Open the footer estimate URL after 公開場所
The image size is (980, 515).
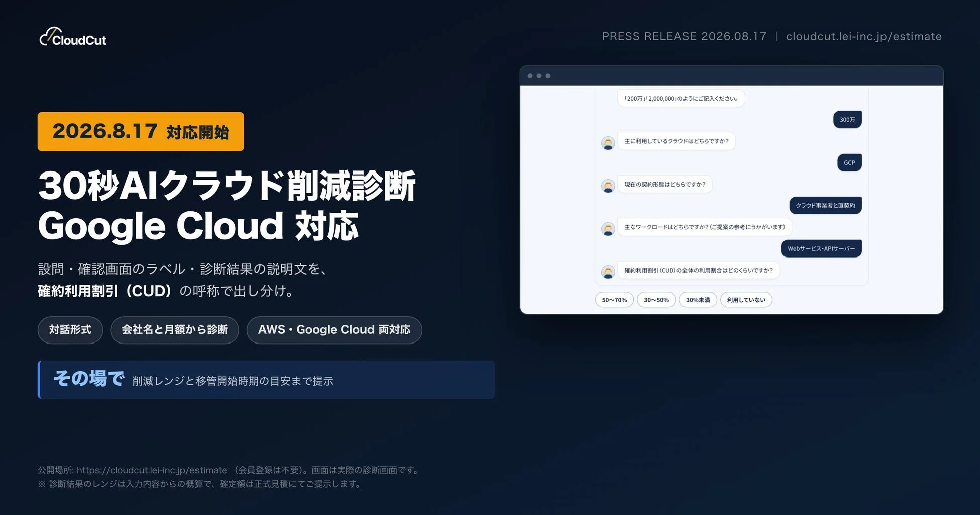click(152, 470)
